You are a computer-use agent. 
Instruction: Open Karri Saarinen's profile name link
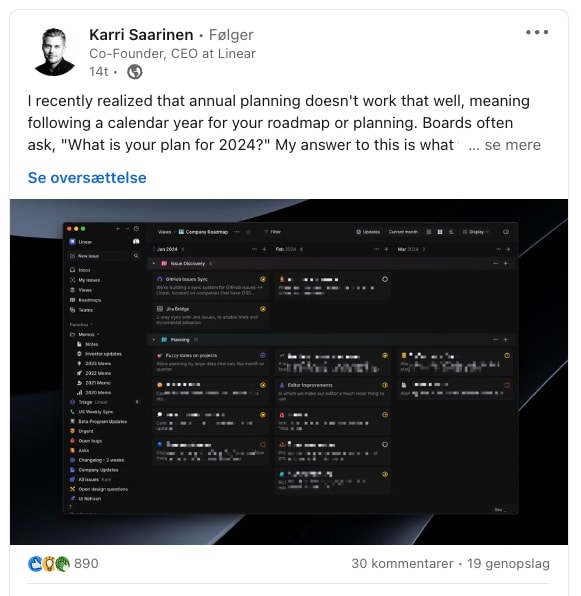[141, 35]
